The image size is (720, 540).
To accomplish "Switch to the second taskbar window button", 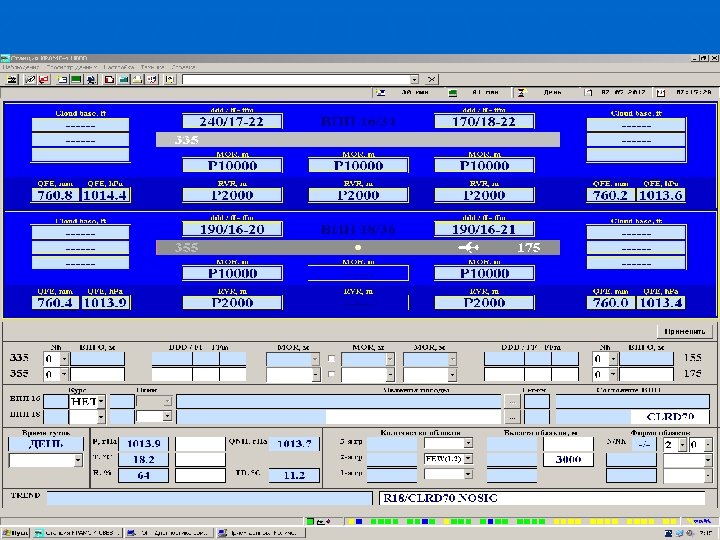I will click(168, 533).
